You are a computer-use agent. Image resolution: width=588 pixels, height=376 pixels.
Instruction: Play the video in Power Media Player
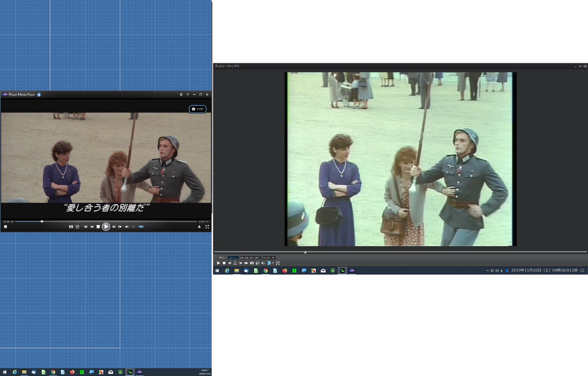click(x=106, y=227)
